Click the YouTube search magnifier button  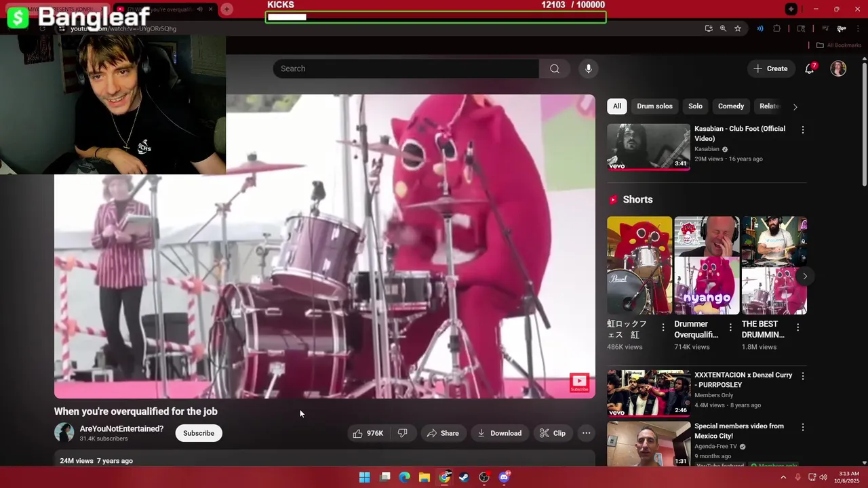(555, 68)
